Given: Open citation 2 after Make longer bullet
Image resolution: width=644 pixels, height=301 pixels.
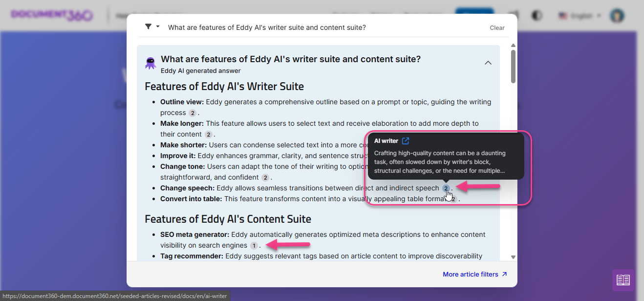Looking at the screenshot, I should [x=208, y=135].
